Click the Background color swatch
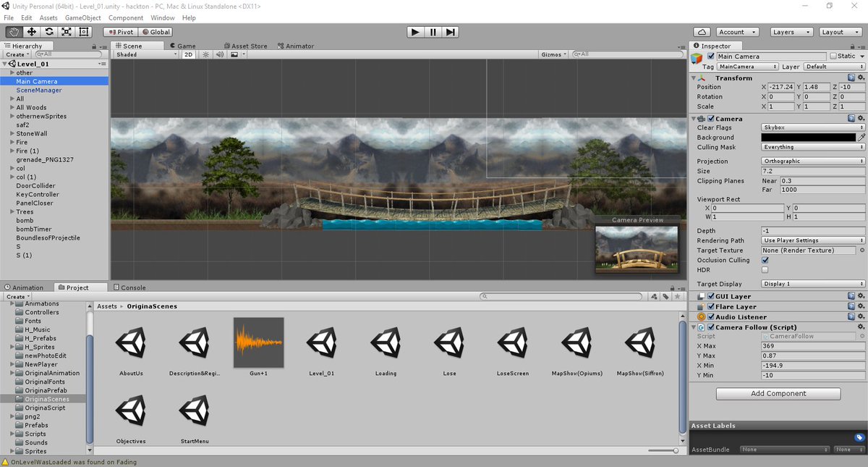The height and width of the screenshot is (467, 868). click(x=808, y=137)
